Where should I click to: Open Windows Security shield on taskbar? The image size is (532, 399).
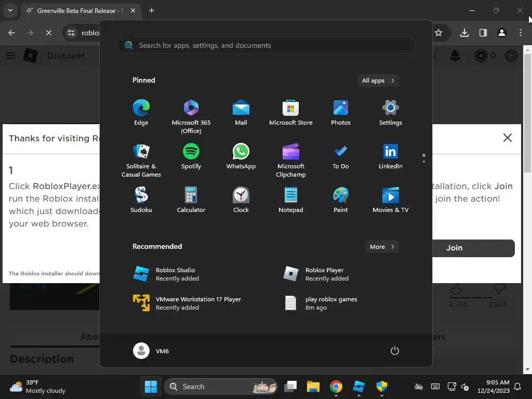(x=382, y=387)
